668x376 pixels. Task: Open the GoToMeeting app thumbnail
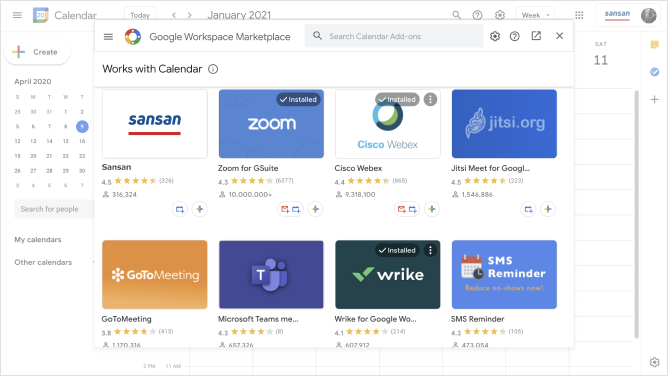[x=155, y=275]
